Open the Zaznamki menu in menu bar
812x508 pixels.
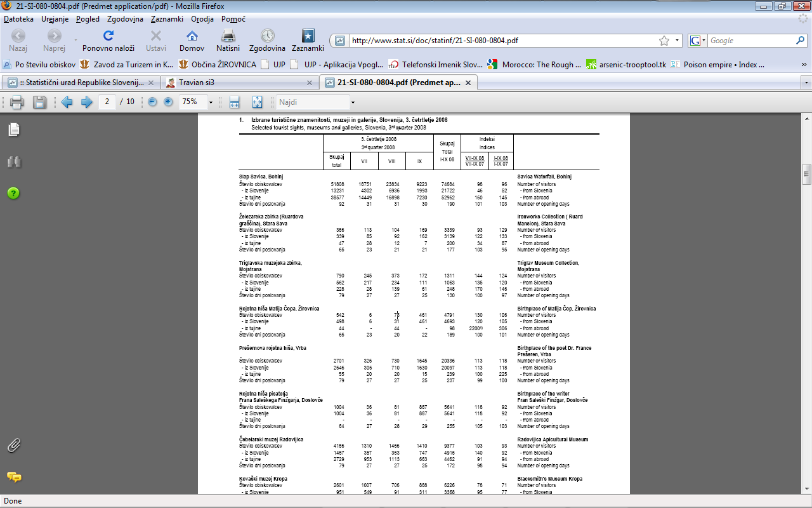click(x=167, y=19)
